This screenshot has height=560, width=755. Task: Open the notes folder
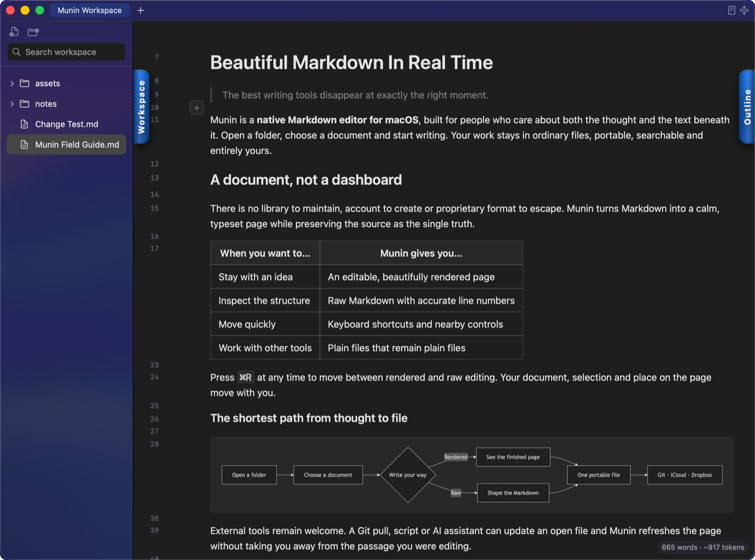67,104
